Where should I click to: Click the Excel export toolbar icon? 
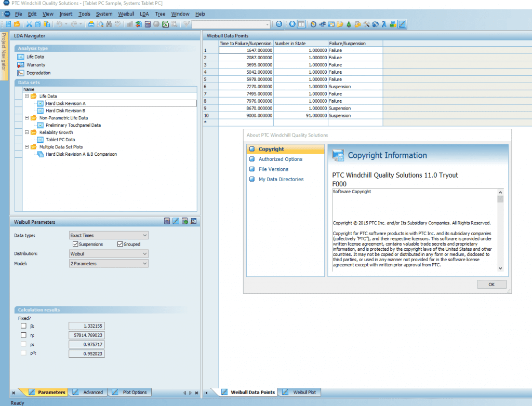coord(165,24)
